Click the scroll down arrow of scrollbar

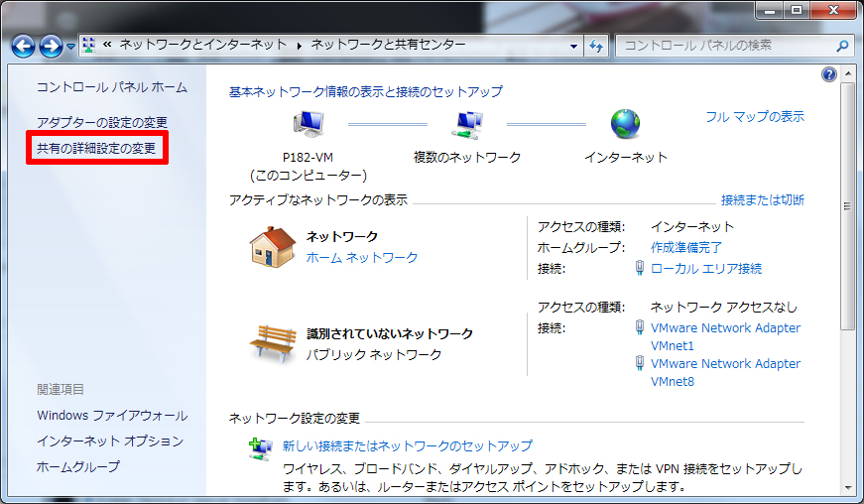tap(847, 487)
